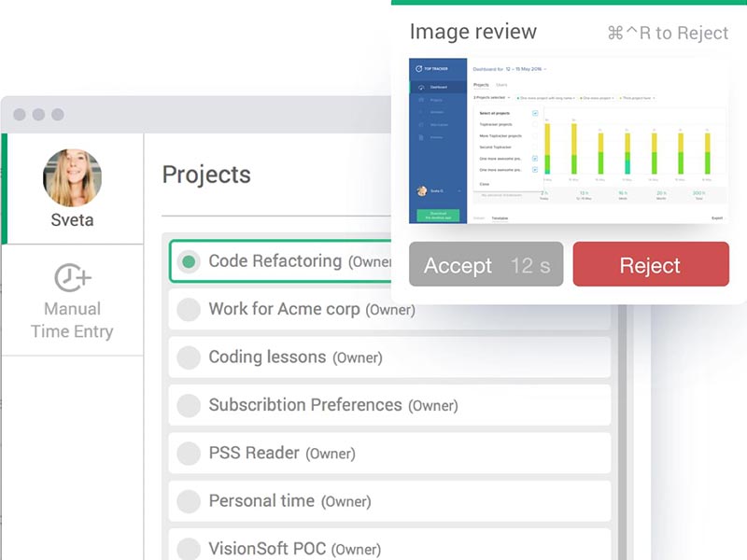
Task: Click the third gray window control dot
Action: (x=57, y=114)
